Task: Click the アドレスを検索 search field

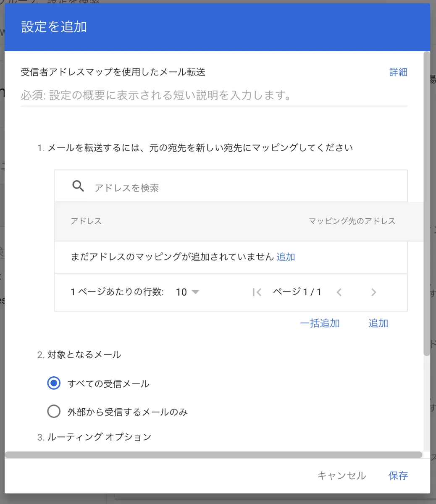Action: click(127, 188)
